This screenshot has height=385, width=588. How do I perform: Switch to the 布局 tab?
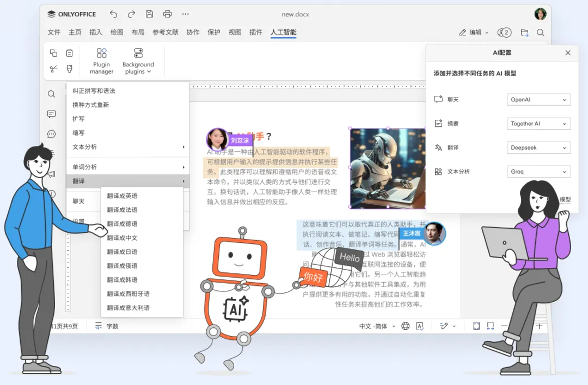[138, 32]
